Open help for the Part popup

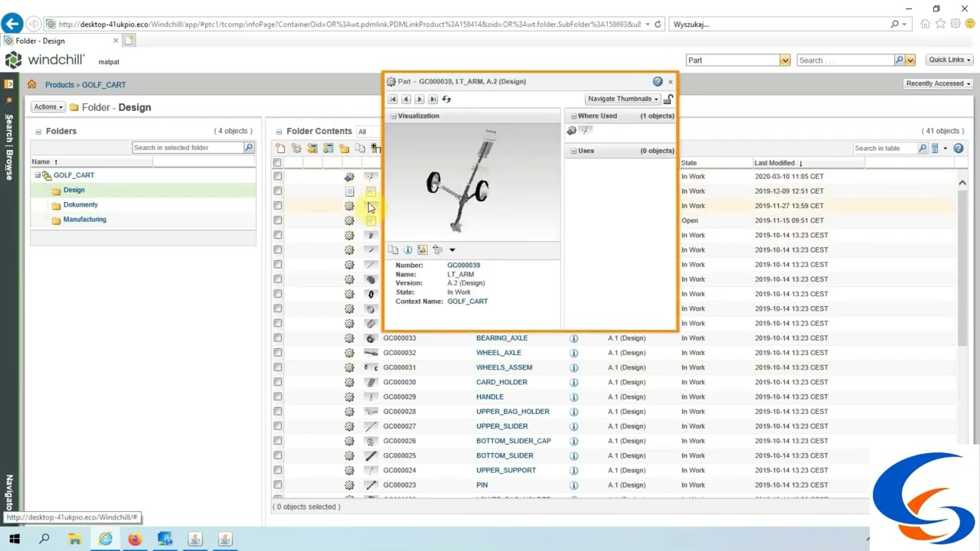658,81
